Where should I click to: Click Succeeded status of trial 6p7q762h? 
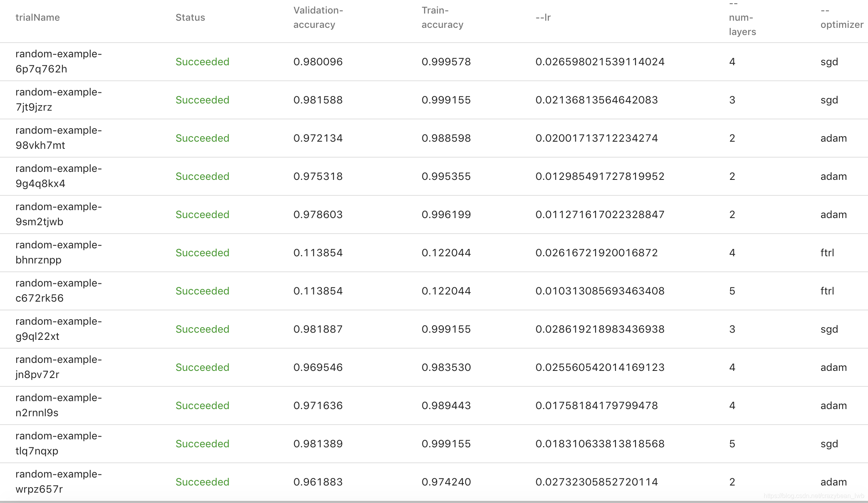pyautogui.click(x=202, y=62)
